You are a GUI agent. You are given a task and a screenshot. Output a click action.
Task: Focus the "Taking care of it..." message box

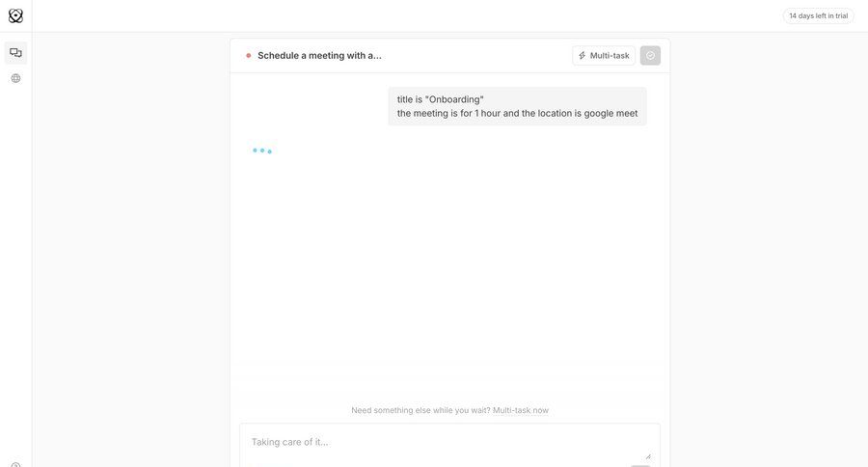[x=449, y=443]
